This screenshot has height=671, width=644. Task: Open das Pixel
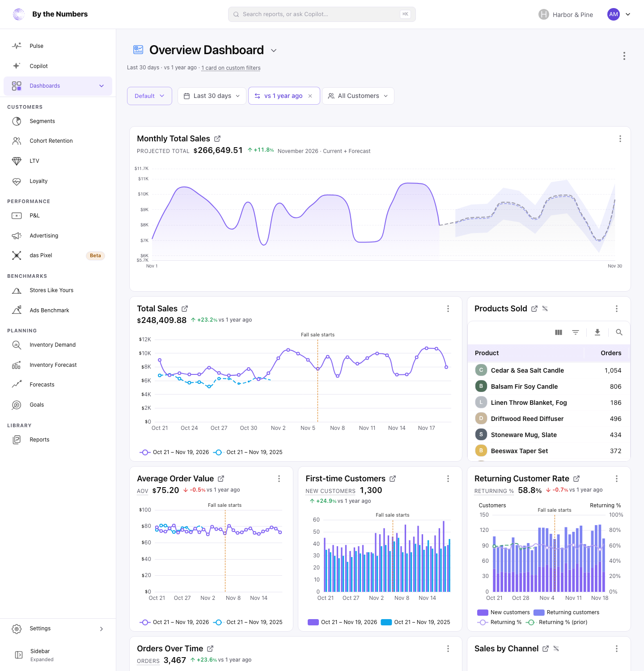[58, 255]
